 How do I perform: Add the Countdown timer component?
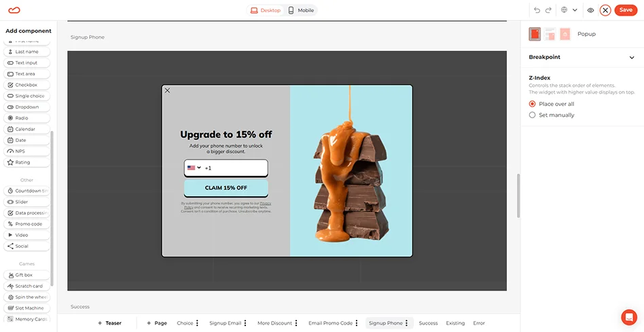27,191
